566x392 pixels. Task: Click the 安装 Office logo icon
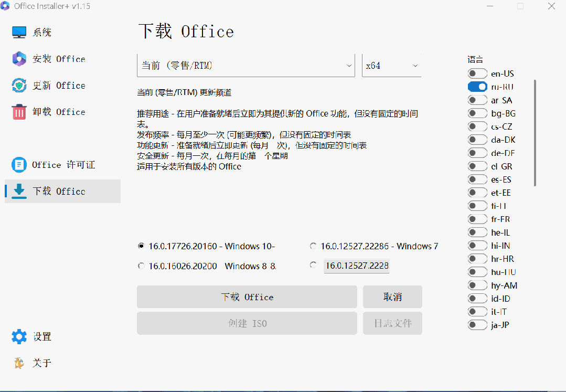pyautogui.click(x=19, y=59)
